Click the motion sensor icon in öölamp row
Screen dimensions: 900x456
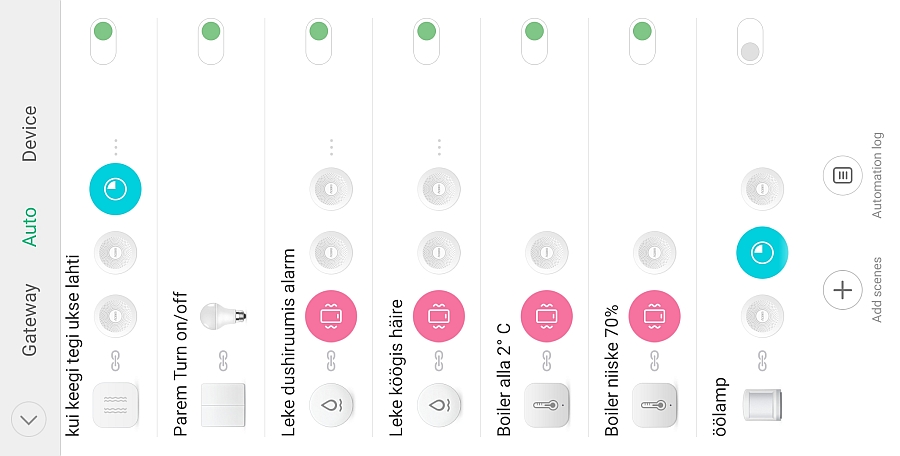coord(762,405)
